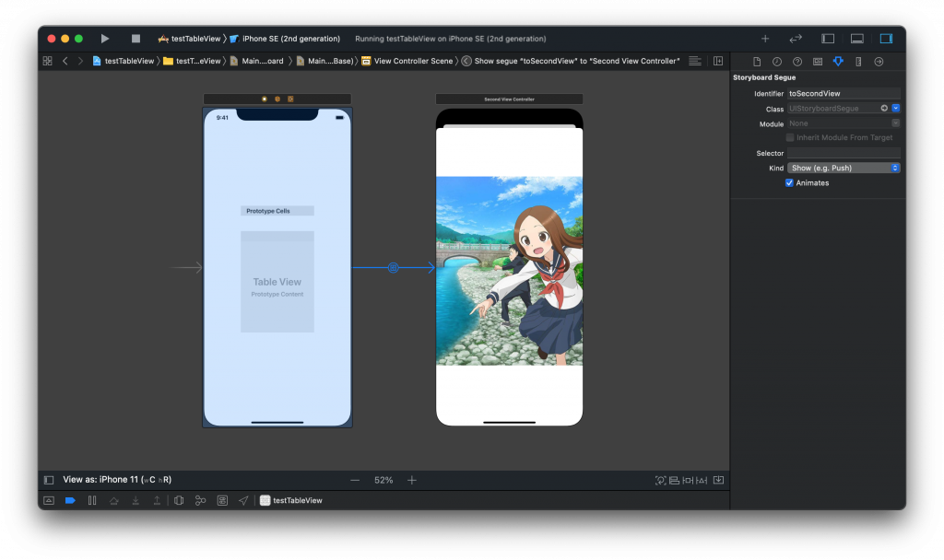Viewport: 944px width, 560px height.
Task: Go back in editor history
Action: point(65,61)
